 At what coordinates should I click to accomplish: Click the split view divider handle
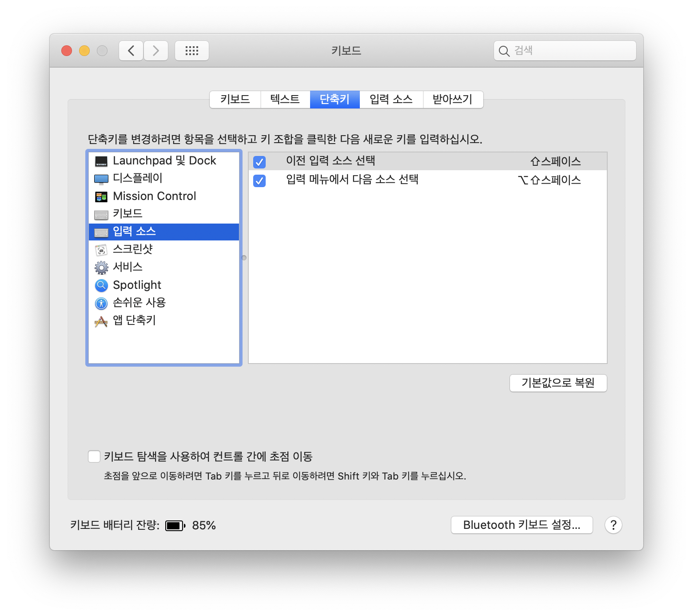pyautogui.click(x=244, y=258)
